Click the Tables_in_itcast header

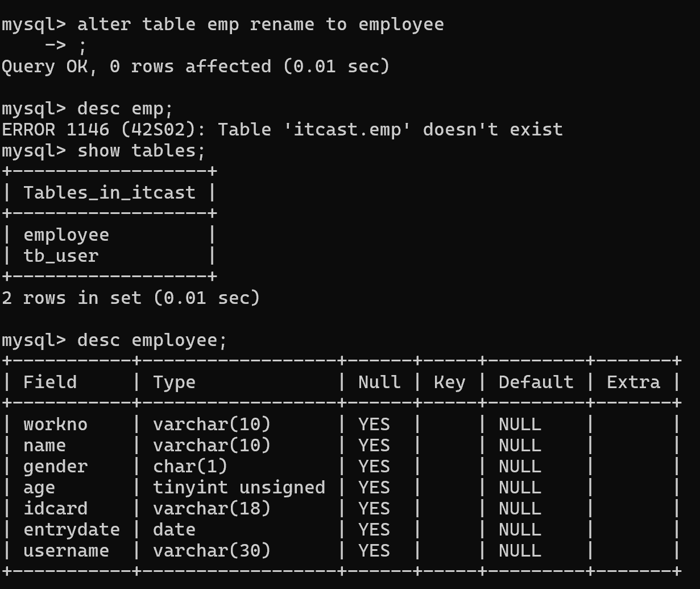coord(109,192)
